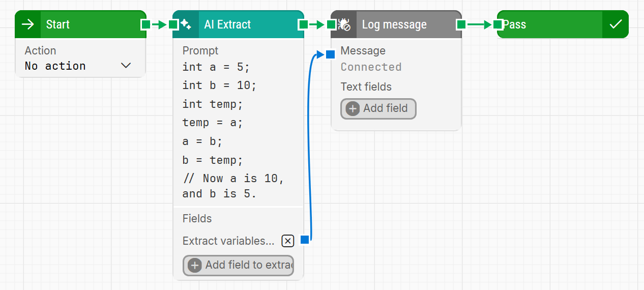The image size is (644, 290).
Task: Select the blue Message input port
Action: (330, 53)
